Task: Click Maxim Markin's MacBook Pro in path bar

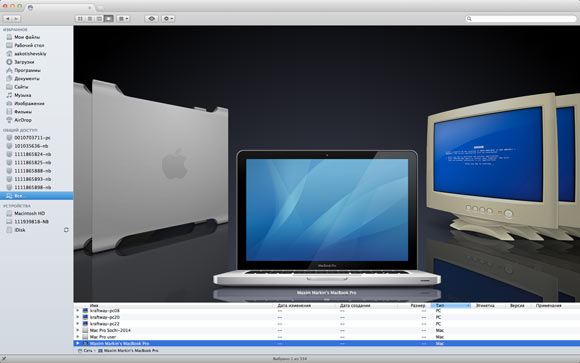Action: (128, 350)
